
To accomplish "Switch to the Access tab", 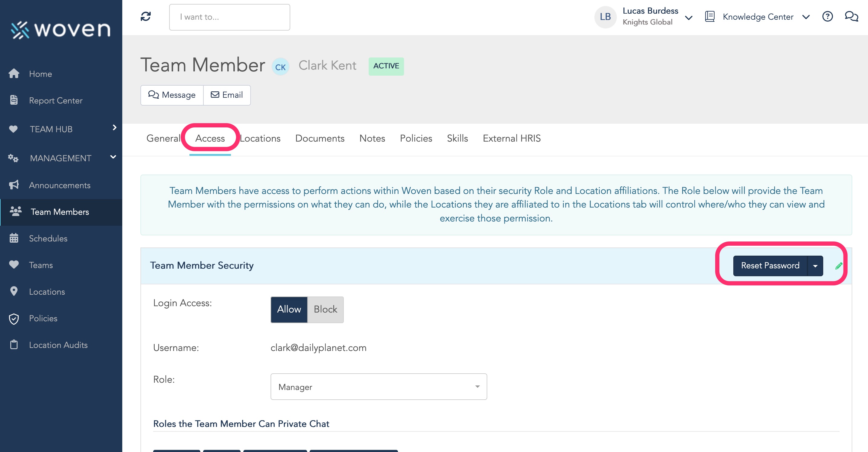I will pyautogui.click(x=210, y=139).
